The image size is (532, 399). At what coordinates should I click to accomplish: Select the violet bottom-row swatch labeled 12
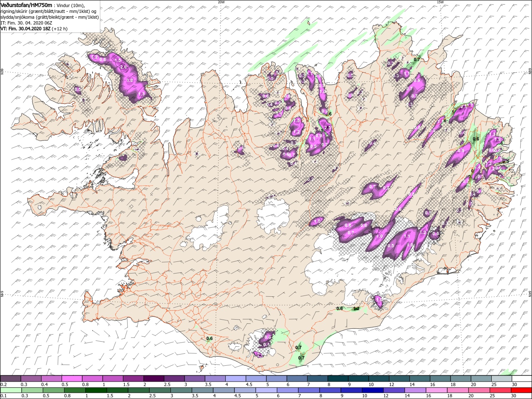(394, 390)
